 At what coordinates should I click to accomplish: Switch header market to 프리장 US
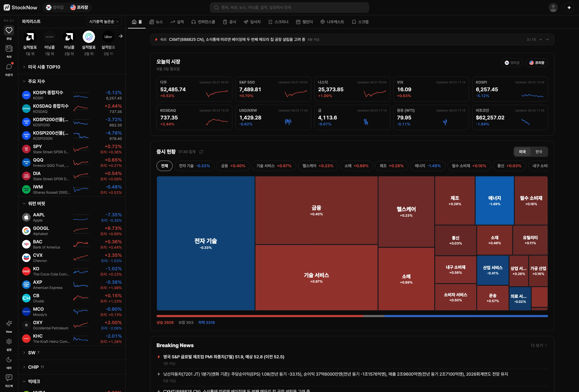[x=79, y=8]
